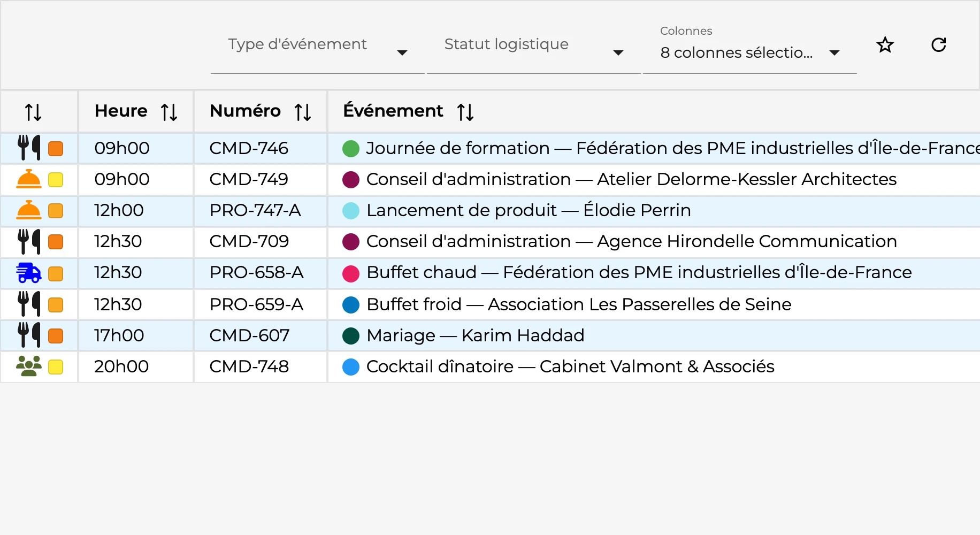The height and width of the screenshot is (535, 980).
Task: Toggle sort order on Événement column
Action: (465, 112)
